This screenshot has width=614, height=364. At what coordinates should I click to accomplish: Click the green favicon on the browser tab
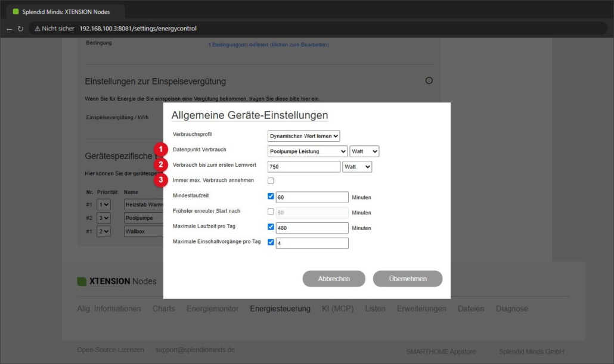tap(15, 12)
